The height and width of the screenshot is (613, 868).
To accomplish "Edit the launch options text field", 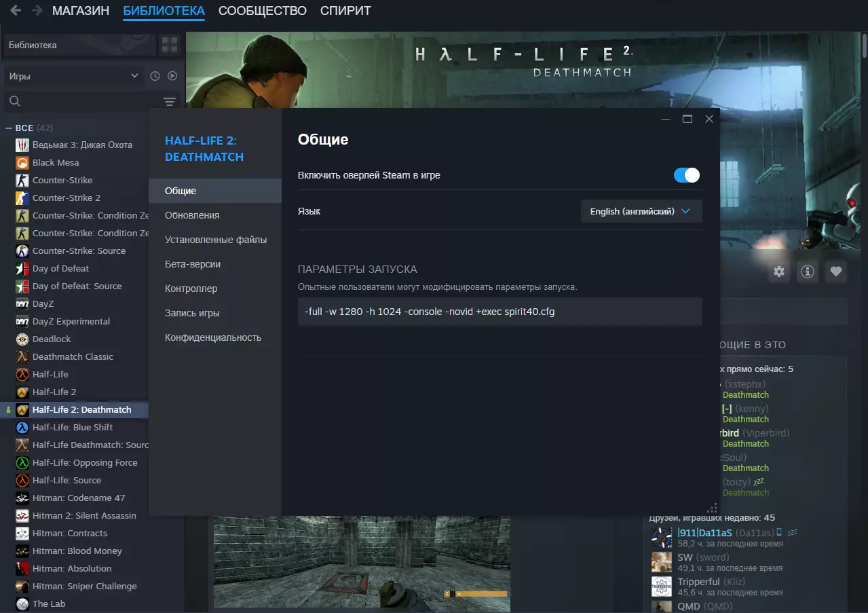I will [500, 312].
